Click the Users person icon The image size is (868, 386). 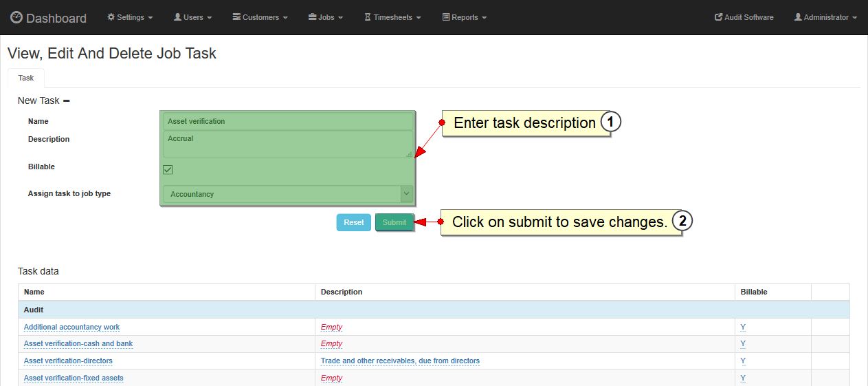point(177,17)
